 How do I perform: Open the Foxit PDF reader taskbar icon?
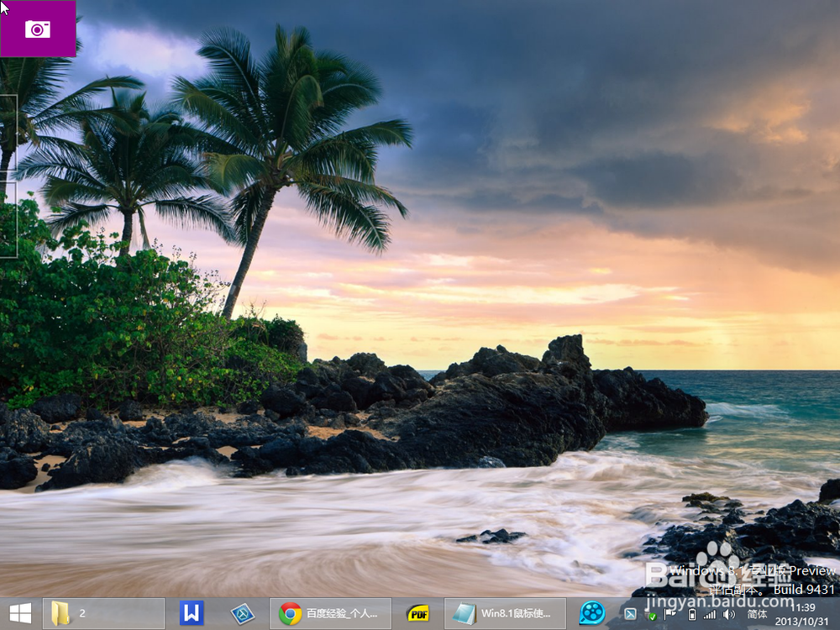pyautogui.click(x=418, y=614)
